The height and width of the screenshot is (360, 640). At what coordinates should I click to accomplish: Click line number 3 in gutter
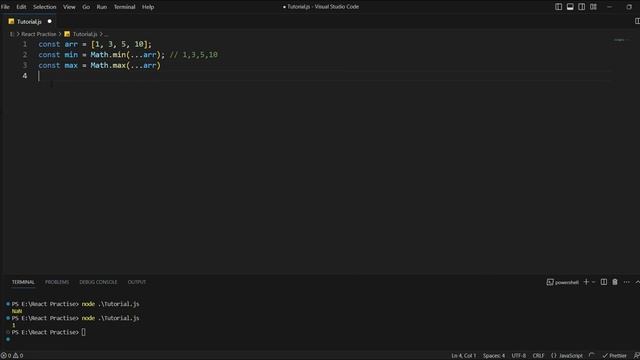[25, 65]
